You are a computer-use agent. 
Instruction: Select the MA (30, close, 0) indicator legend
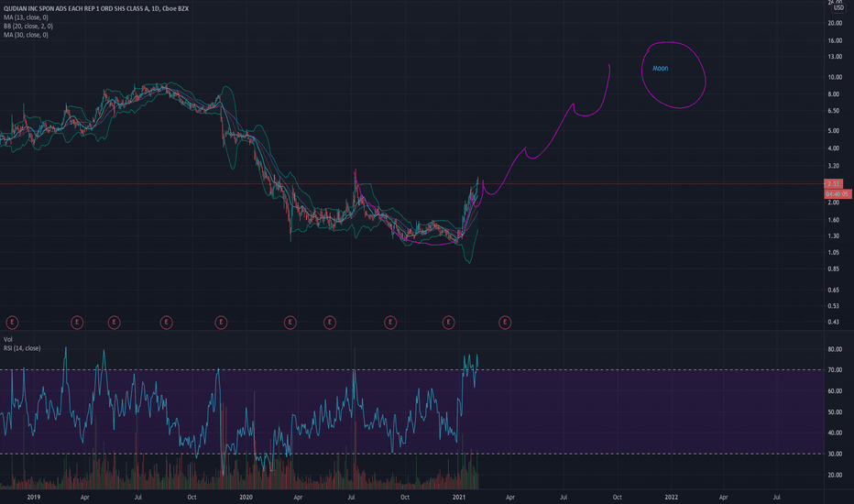point(26,35)
